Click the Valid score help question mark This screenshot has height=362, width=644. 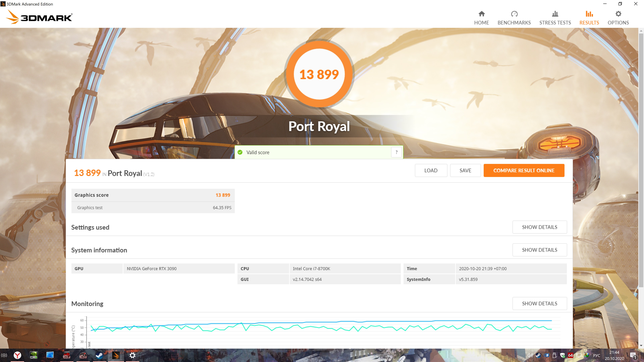396,152
